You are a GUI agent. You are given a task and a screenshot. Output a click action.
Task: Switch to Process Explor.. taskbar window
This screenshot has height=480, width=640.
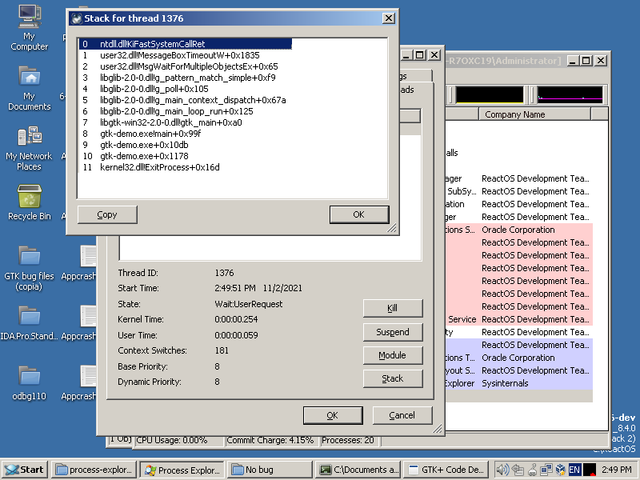(x=182, y=470)
